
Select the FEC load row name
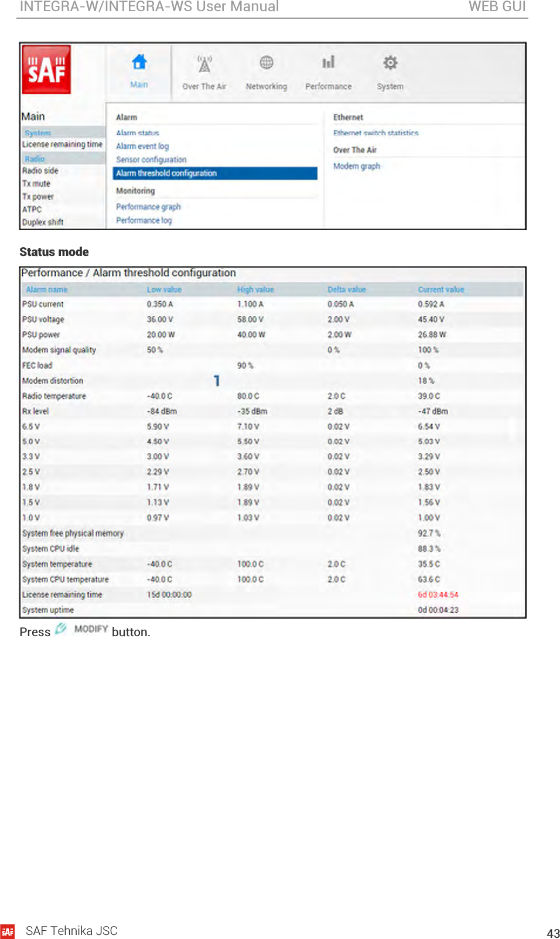coord(37,366)
